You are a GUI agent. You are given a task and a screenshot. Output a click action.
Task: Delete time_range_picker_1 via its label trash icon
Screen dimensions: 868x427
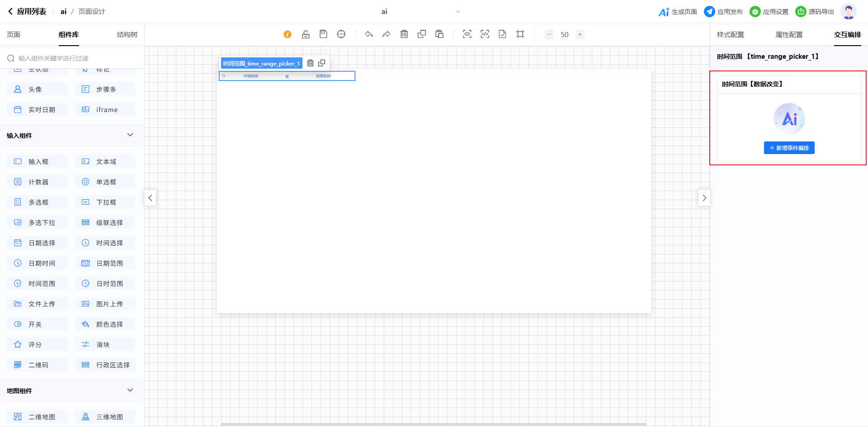[310, 63]
